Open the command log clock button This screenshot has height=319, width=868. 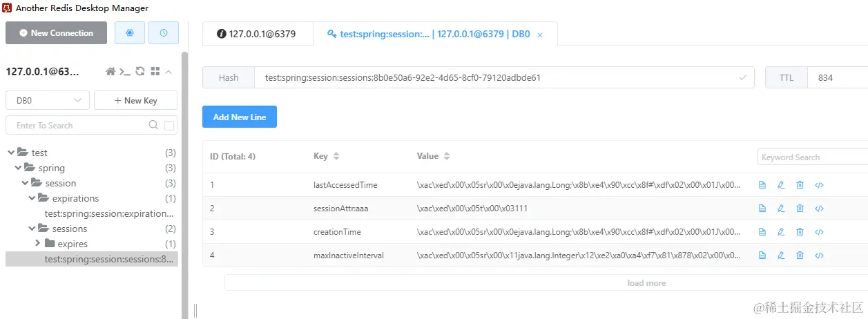(164, 32)
